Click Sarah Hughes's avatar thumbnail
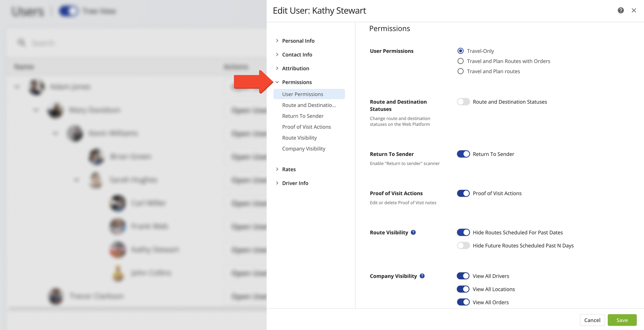The height and width of the screenshot is (330, 644). 96,180
